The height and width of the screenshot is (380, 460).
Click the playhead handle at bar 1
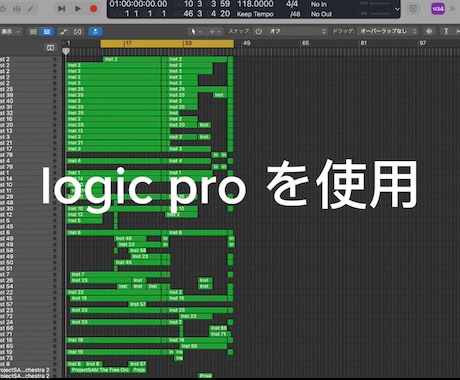[66, 51]
